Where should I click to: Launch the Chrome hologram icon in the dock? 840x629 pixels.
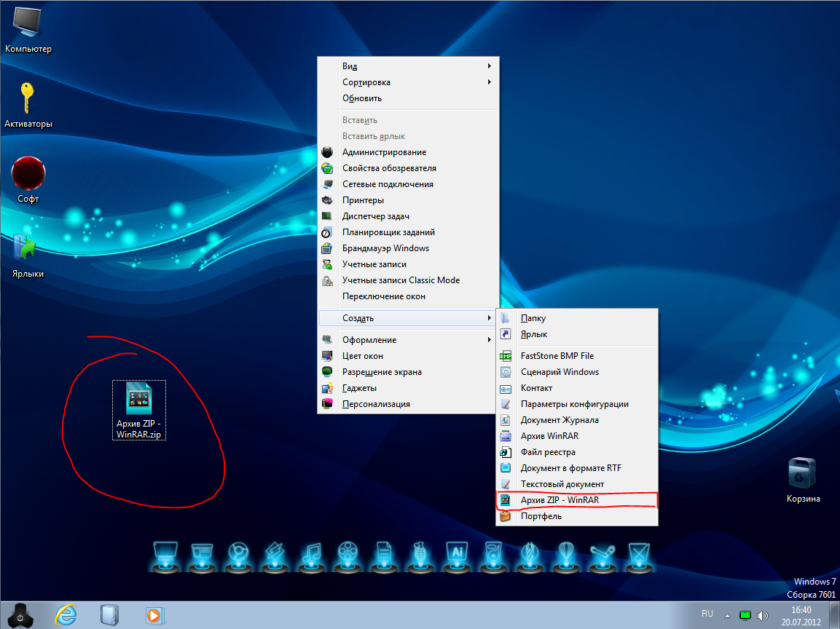[x=238, y=557]
